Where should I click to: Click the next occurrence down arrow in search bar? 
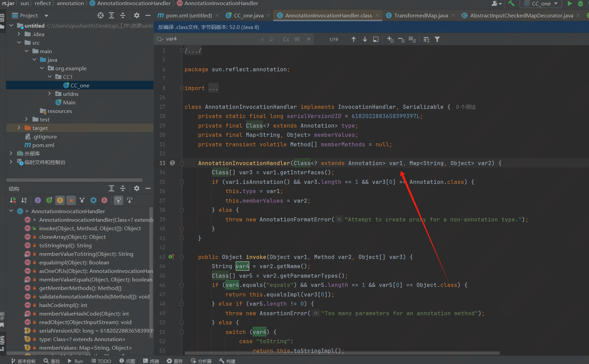(x=365, y=39)
